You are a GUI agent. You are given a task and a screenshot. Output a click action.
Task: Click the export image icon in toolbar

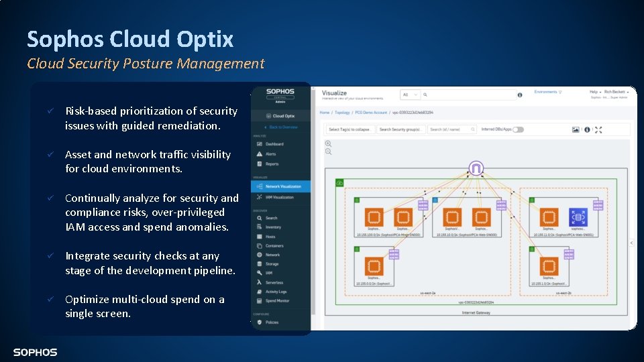point(576,129)
